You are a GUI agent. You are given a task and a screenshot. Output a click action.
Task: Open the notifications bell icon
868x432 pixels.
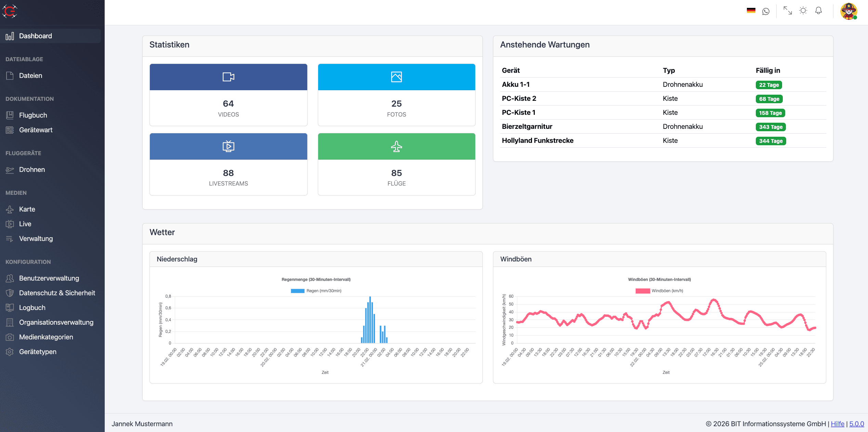[x=818, y=11]
